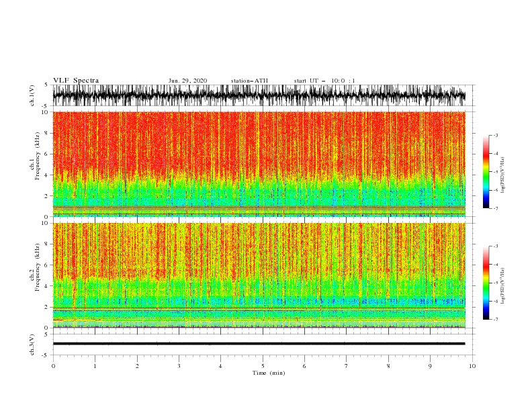532x411 pixels.
Task: Click the '6' kHz tick on ch.2 spectrogram
Action: (x=46, y=265)
